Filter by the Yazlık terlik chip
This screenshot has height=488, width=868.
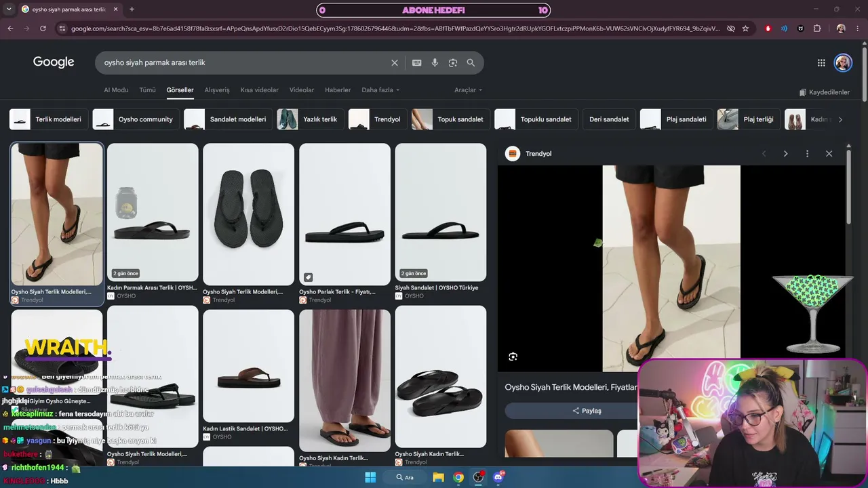(310, 119)
